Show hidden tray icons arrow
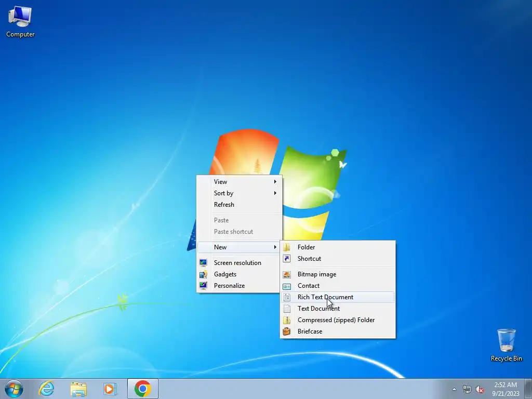 tap(454, 389)
